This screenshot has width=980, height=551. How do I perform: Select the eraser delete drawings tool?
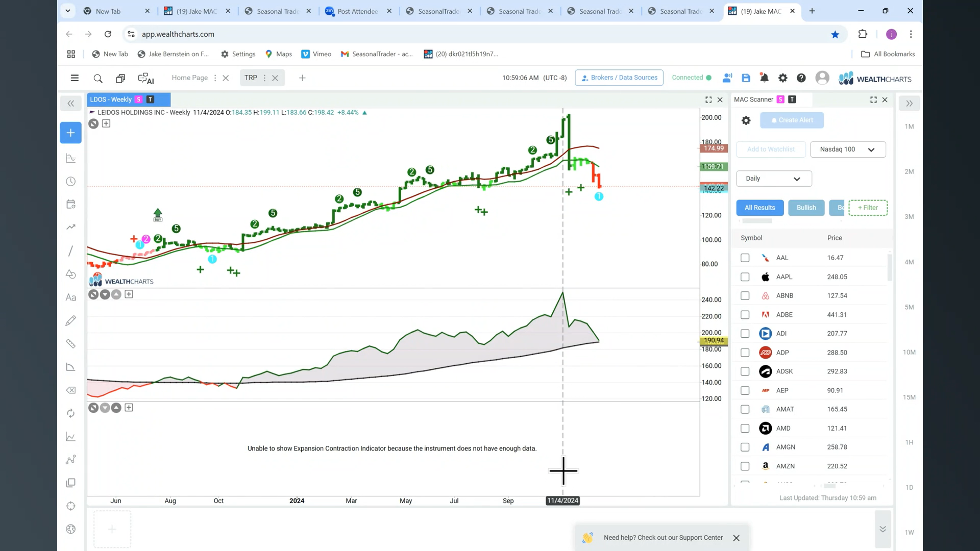[x=71, y=390]
